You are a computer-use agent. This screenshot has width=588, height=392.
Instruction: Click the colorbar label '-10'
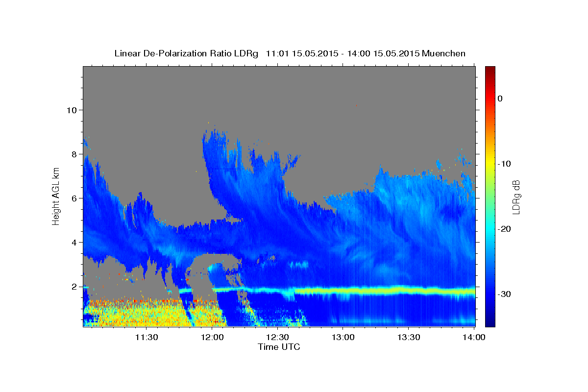point(505,164)
